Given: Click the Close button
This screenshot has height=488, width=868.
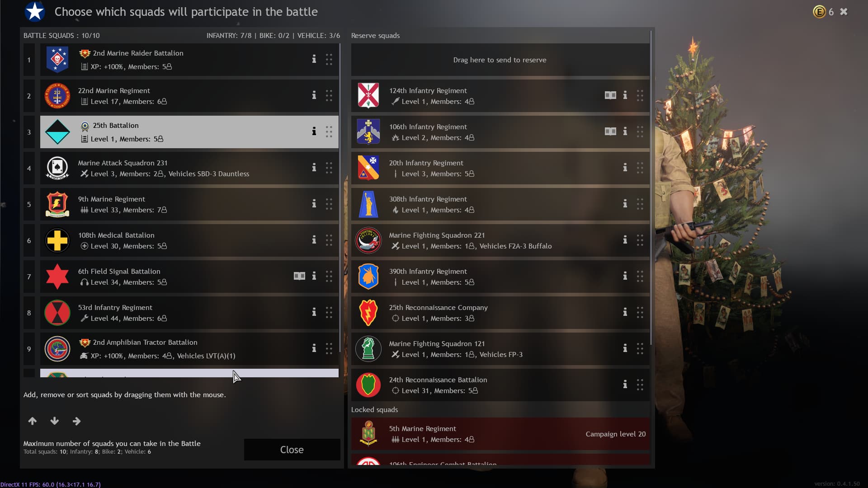Looking at the screenshot, I should click(292, 450).
